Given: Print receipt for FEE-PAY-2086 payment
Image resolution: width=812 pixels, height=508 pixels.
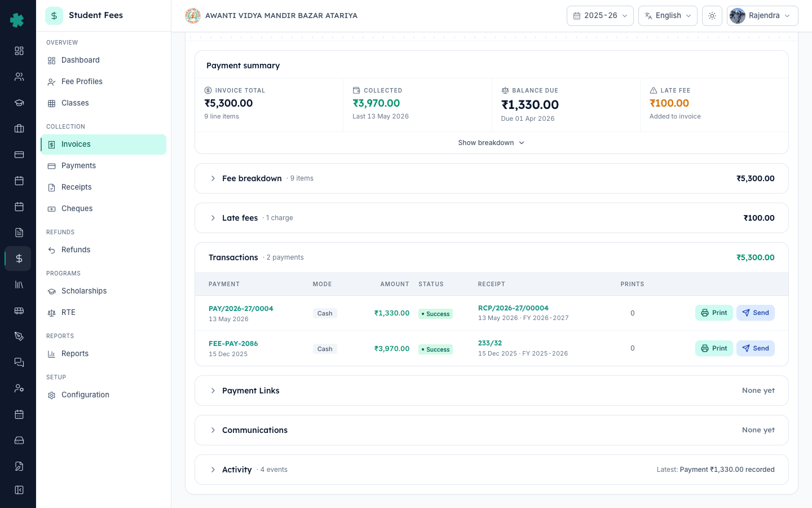Looking at the screenshot, I should [714, 348].
